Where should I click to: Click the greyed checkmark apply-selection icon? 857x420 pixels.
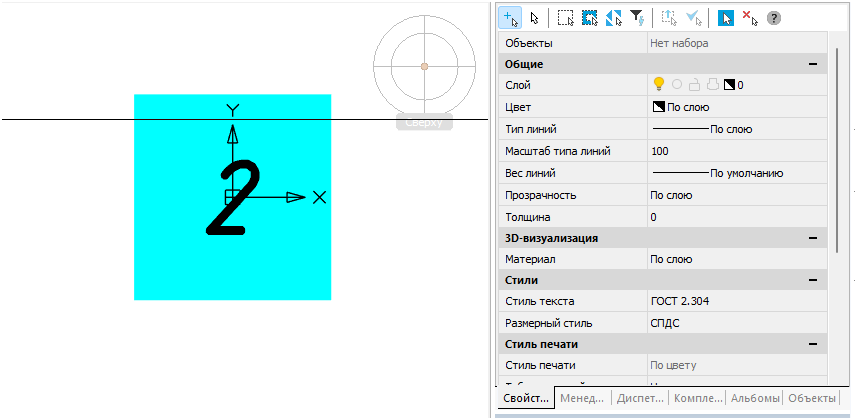(694, 19)
